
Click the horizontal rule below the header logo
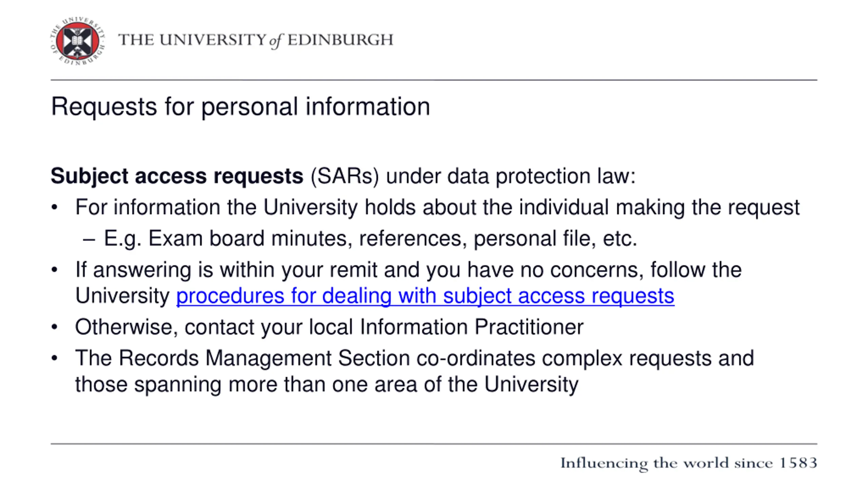tap(434, 80)
